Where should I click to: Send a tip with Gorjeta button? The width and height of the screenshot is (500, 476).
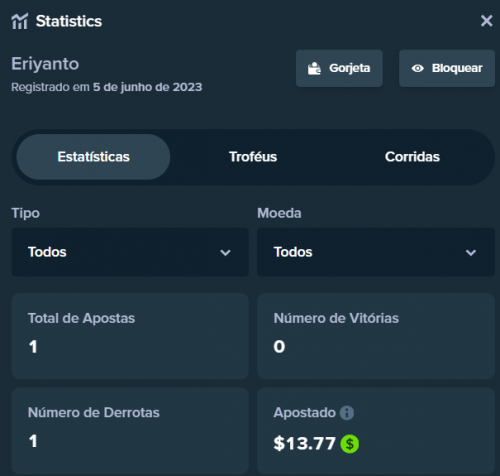tap(339, 68)
